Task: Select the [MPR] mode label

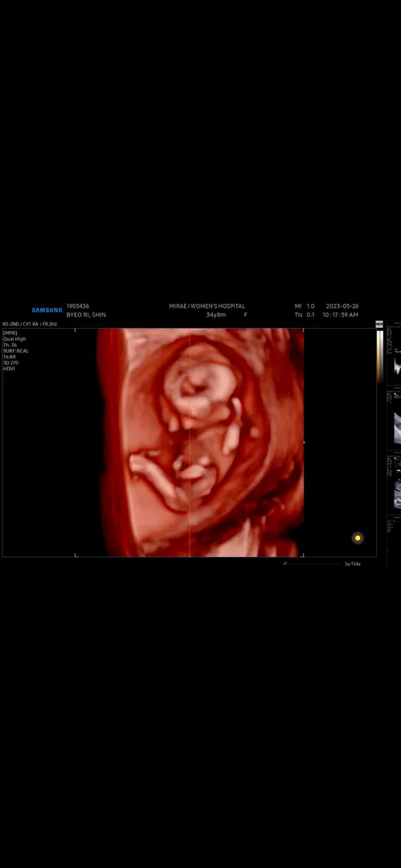Action: [10, 333]
